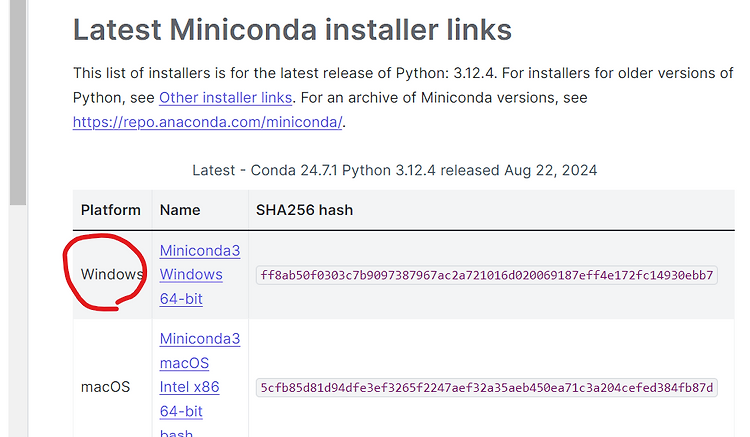Viewport: 750px width, 437px height.
Task: Click the Windows installer SHA256 hash code
Action: (486, 275)
